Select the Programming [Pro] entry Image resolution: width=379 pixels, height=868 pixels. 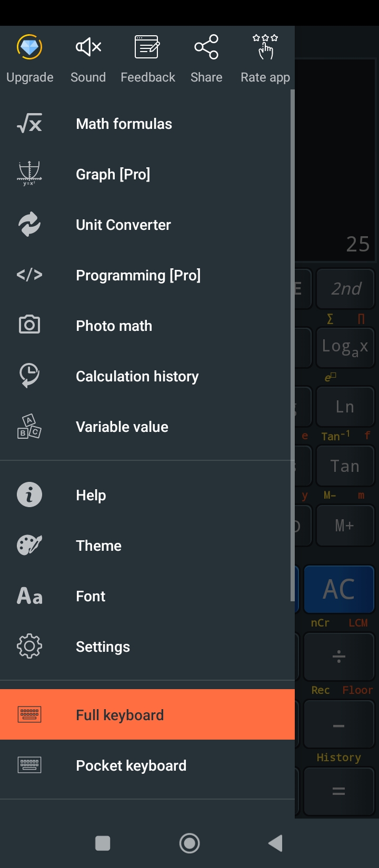point(147,276)
